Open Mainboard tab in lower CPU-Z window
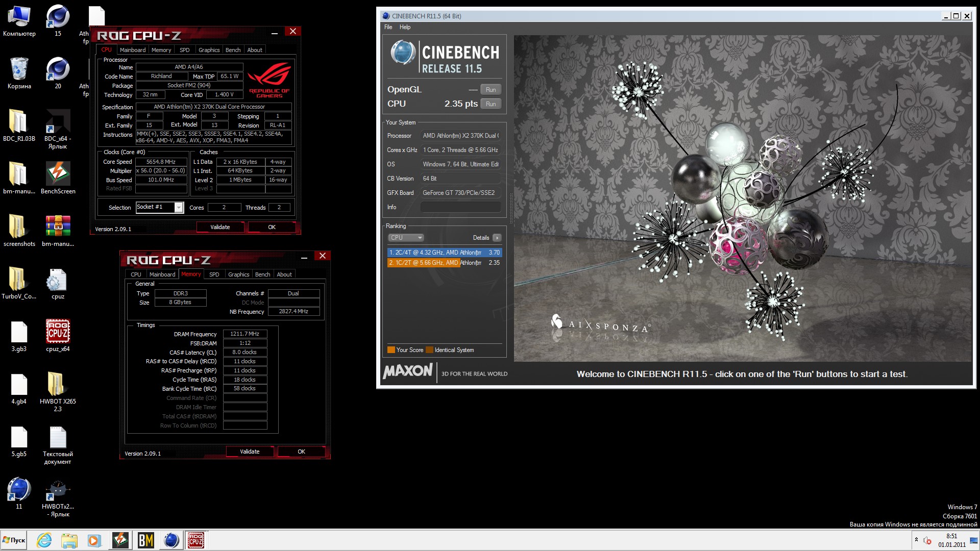This screenshot has width=980, height=551. click(x=162, y=274)
